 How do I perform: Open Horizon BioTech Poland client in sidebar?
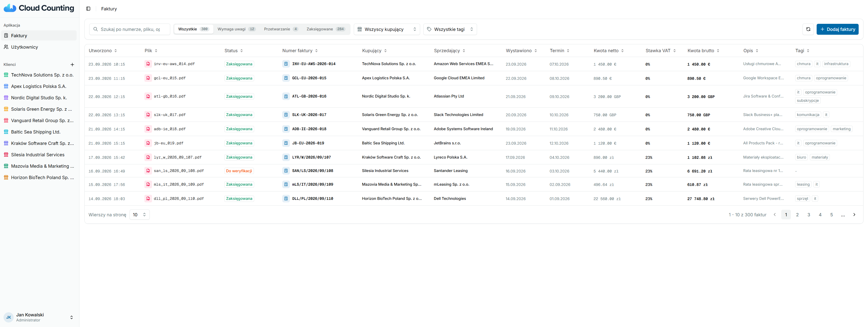(x=39, y=178)
